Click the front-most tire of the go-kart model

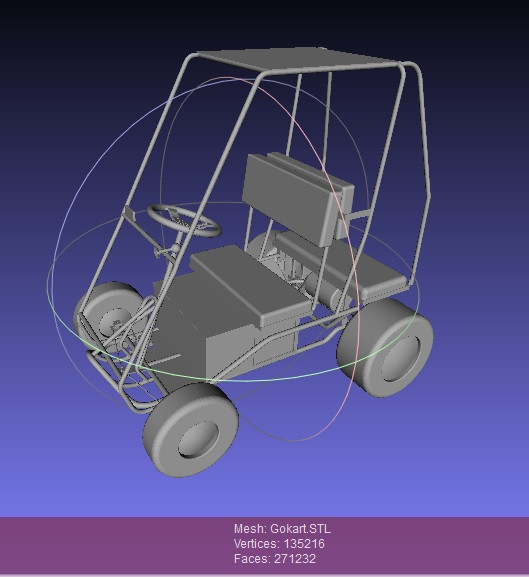tap(191, 430)
